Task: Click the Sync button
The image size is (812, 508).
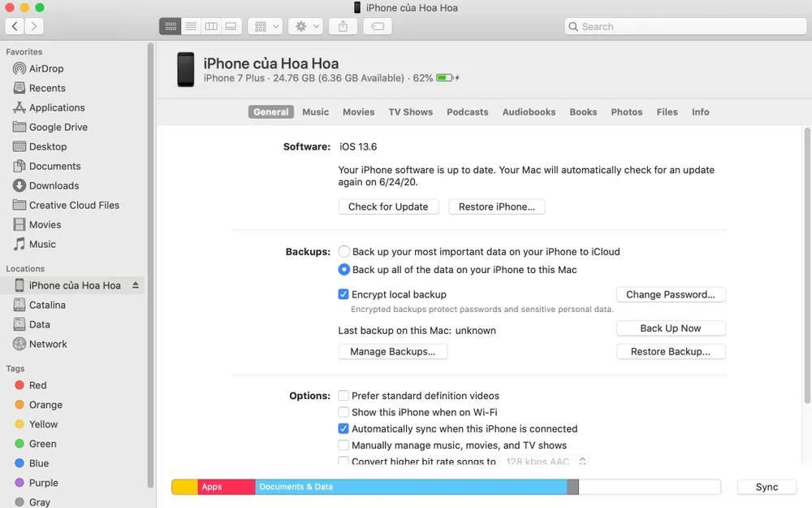Action: 767,487
